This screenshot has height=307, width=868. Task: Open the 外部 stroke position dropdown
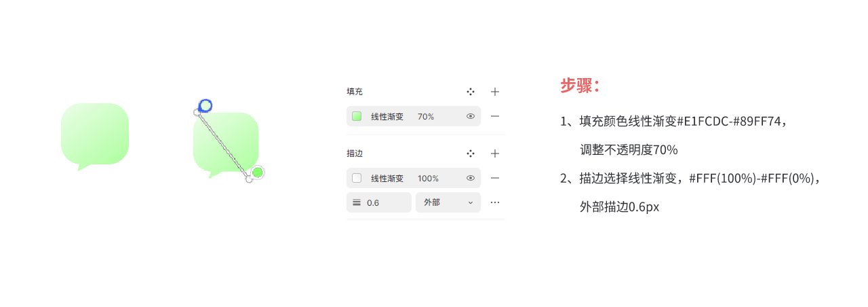[x=448, y=202]
